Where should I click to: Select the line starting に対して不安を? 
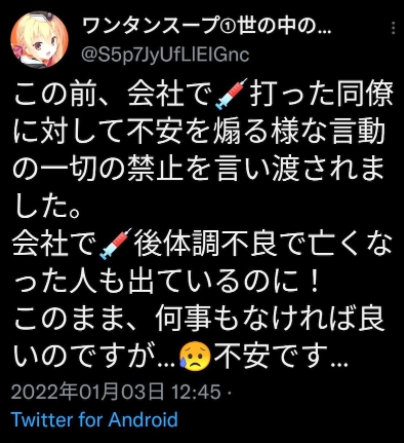click(x=199, y=132)
